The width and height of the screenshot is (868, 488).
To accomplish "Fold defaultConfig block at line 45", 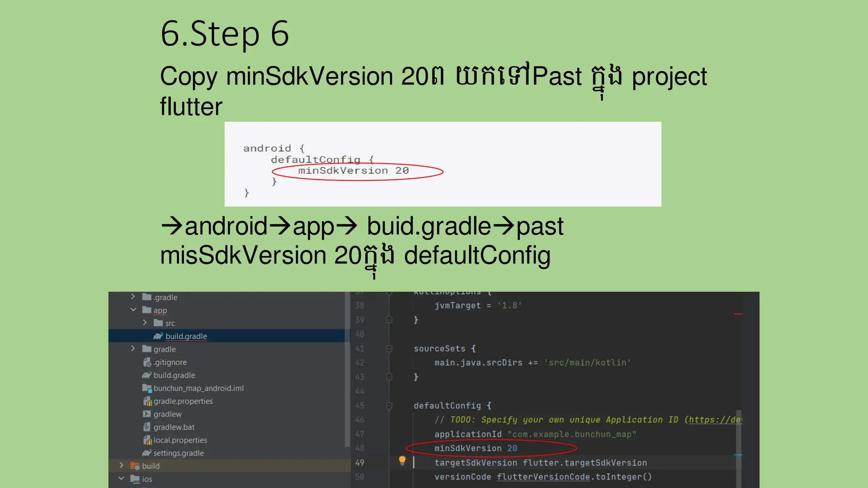I will coord(389,406).
